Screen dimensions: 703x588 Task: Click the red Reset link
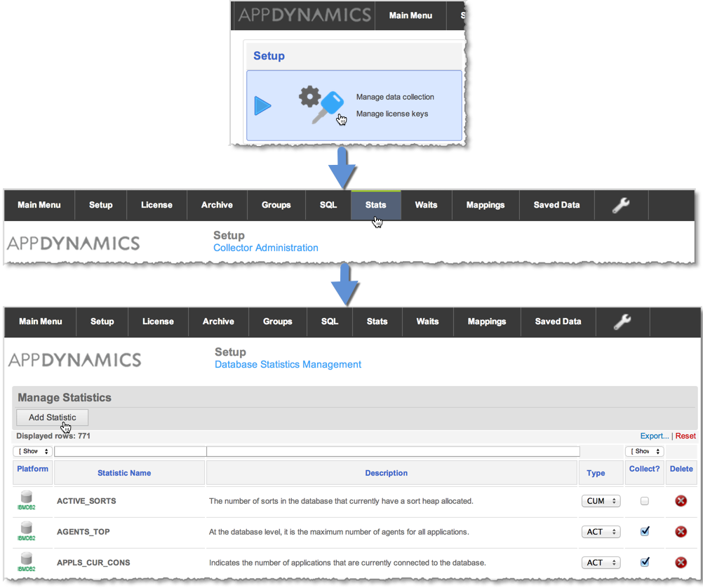[x=685, y=436]
